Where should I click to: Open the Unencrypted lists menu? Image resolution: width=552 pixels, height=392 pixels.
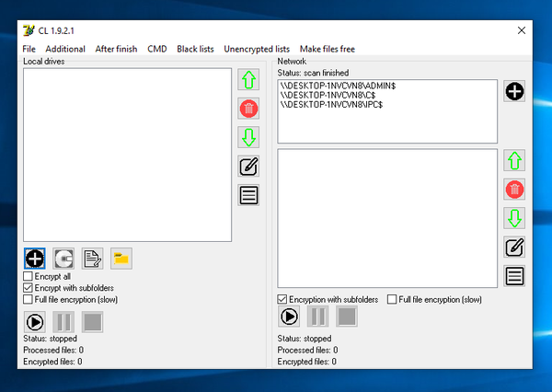[x=257, y=49]
